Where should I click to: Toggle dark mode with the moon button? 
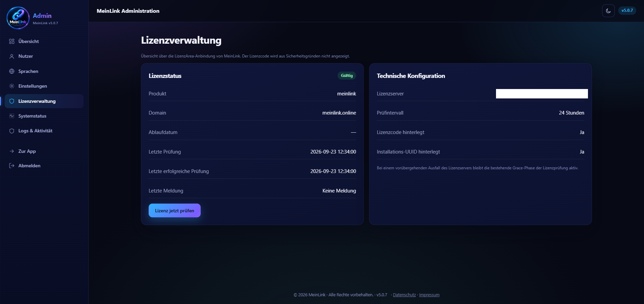pos(608,11)
